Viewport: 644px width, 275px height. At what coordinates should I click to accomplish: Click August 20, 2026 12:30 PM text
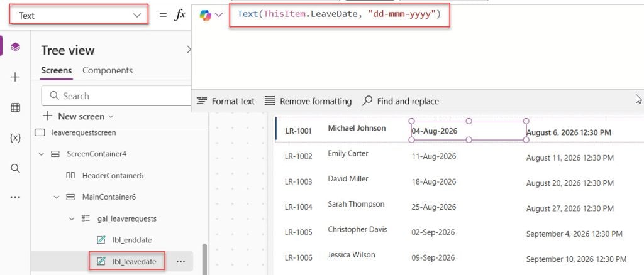pyautogui.click(x=570, y=183)
